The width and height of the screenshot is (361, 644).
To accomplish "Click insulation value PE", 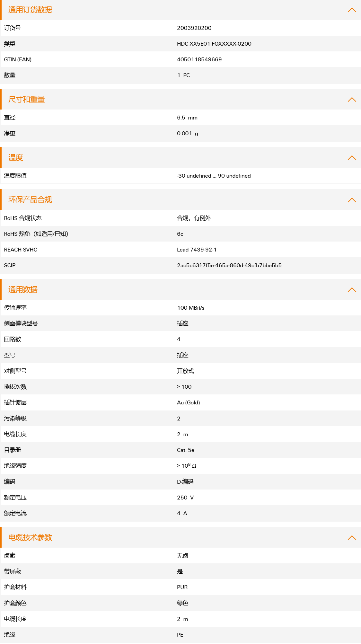I will coord(180,635).
